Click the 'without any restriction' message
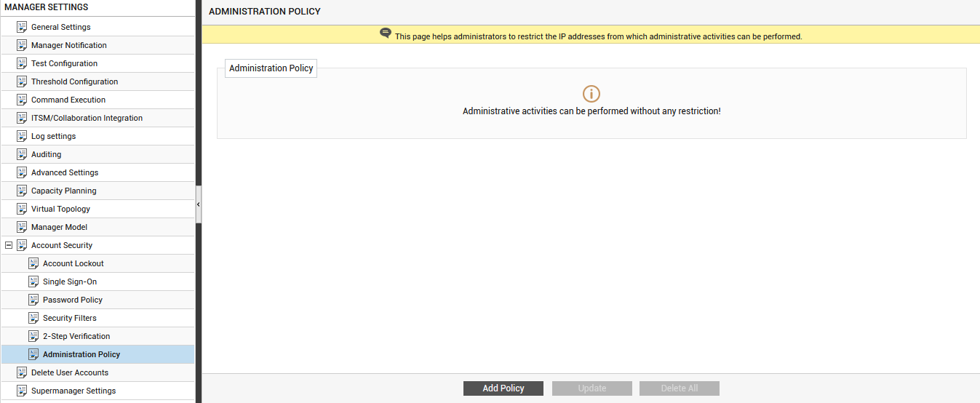This screenshot has width=980, height=403. (x=591, y=111)
